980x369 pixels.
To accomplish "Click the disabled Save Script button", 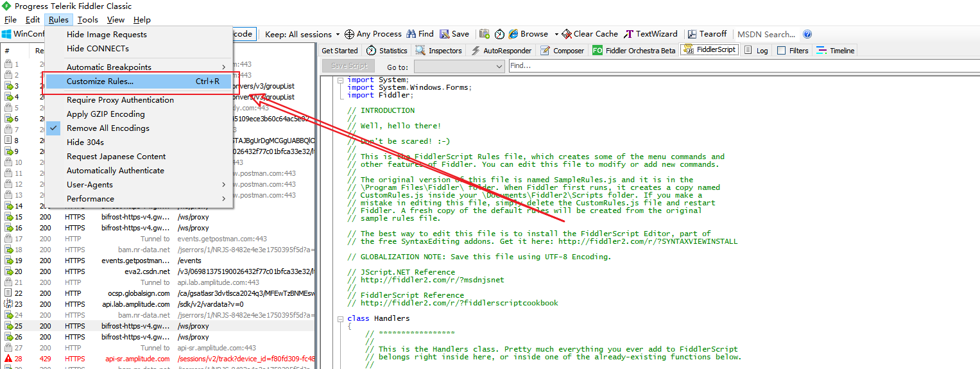I will 349,65.
